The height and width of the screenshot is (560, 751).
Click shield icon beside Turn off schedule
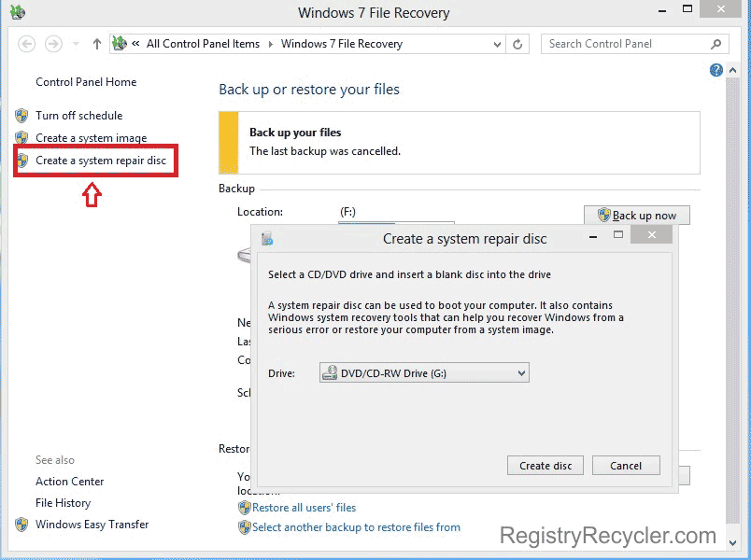click(21, 116)
